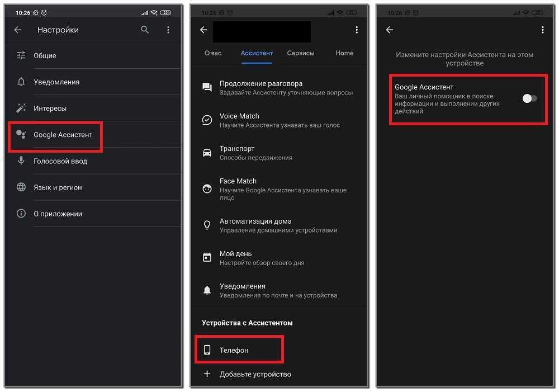This screenshot has height=392, width=559.
Task: Go back from the Настройки screen
Action: (x=18, y=30)
